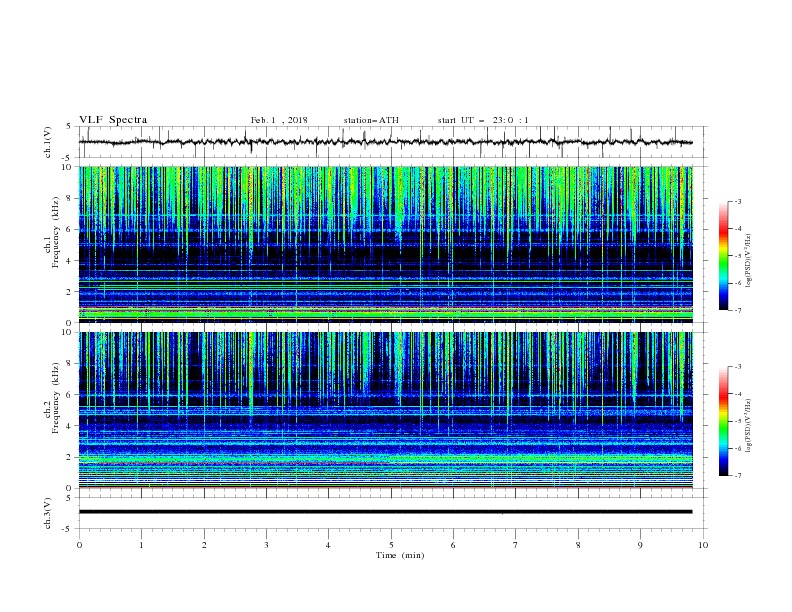
Task: Click the "VLF Spectra" title text
Action: pos(113,120)
